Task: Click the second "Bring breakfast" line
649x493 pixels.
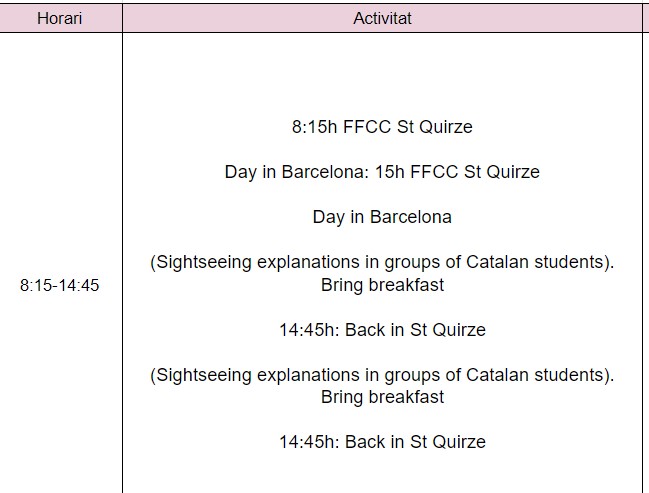Action: (382, 397)
